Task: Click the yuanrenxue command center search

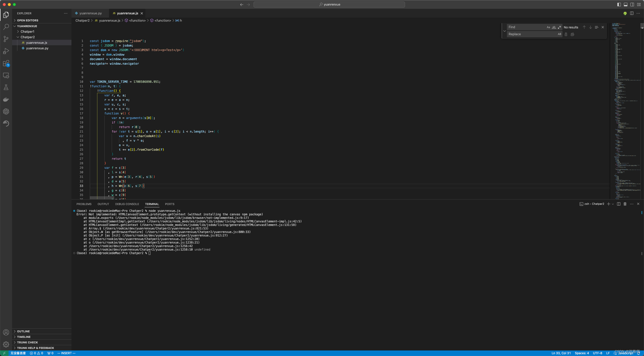Action: [x=329, y=5]
